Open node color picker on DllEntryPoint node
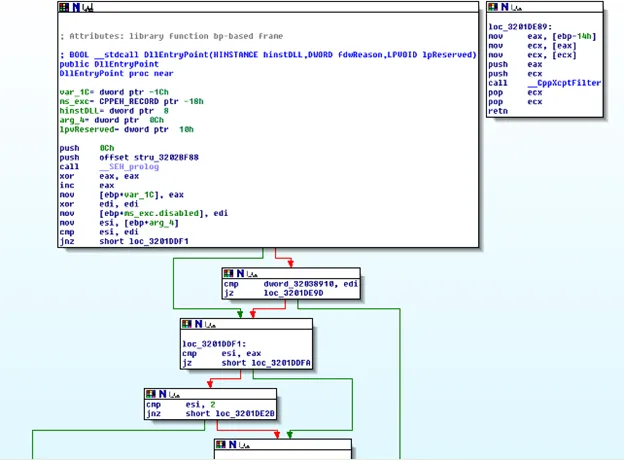This screenshot has height=460, width=624. tap(64, 7)
